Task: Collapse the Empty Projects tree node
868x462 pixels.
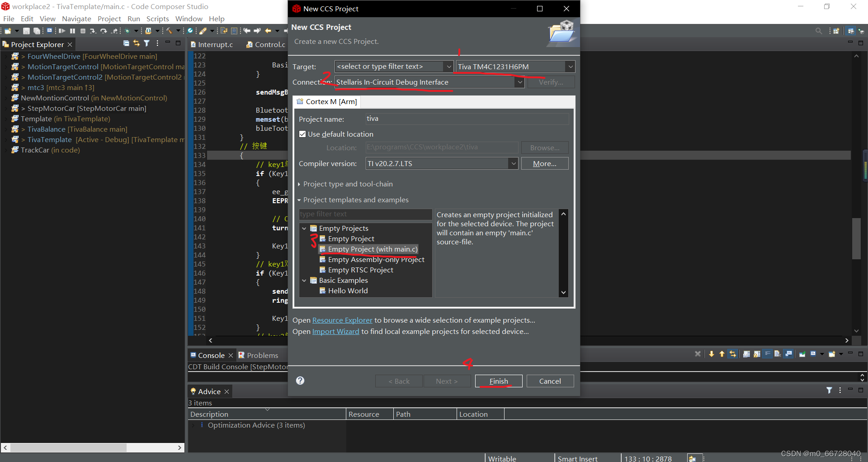Action: pyautogui.click(x=304, y=229)
